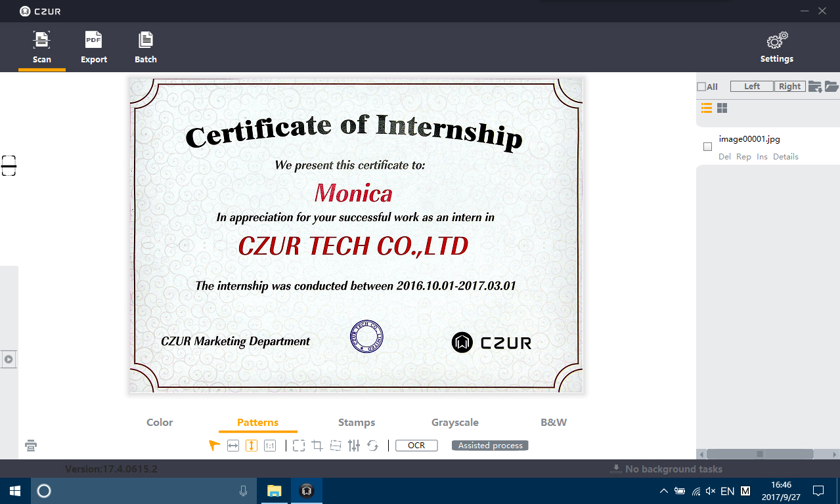Click the file list horizontal scrollbar thumb
Screen dimensions: 840x504
pyautogui.click(x=760, y=454)
